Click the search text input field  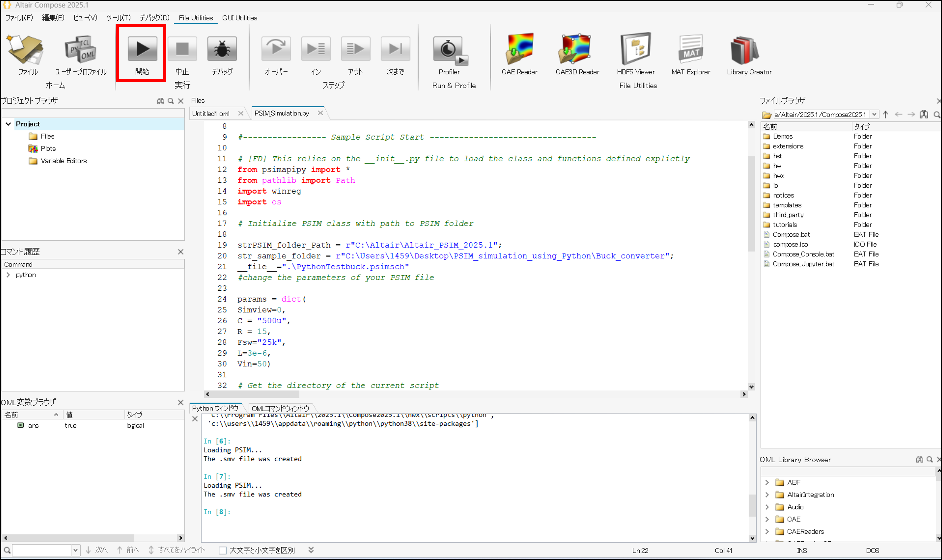[41, 550]
